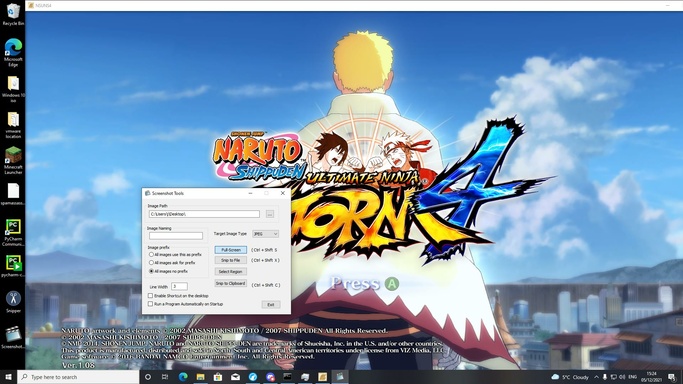The height and width of the screenshot is (384, 683).
Task: Open Cortana circle icon in taskbar
Action: coord(148,377)
